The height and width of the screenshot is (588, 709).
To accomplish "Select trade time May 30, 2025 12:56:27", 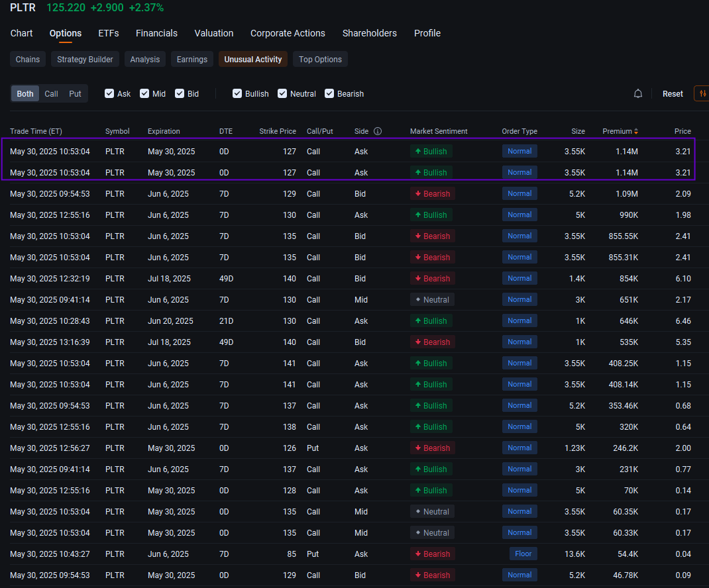I will tap(50, 448).
